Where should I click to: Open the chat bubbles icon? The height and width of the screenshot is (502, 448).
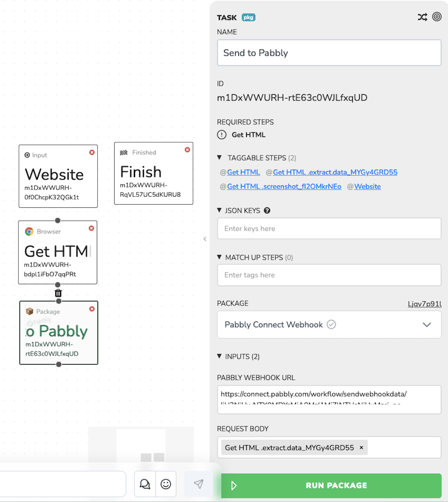pos(145,484)
